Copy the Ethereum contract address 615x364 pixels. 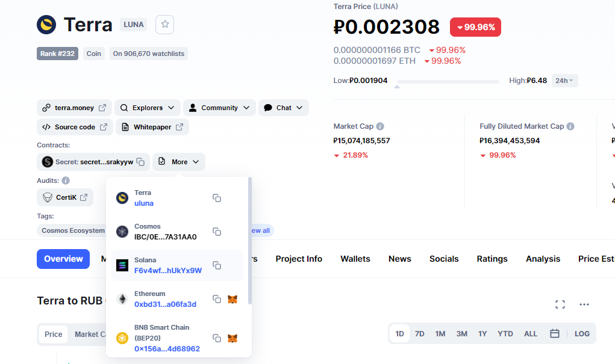(217, 299)
